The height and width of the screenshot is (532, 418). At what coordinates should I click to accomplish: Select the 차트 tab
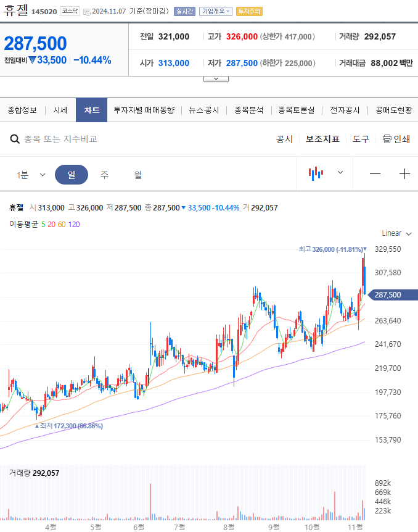(x=91, y=110)
